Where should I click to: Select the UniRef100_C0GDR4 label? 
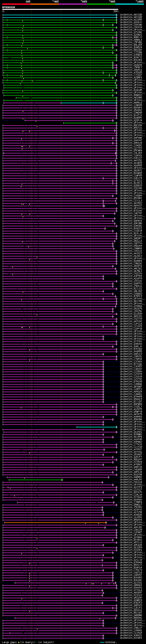pos(131,196)
